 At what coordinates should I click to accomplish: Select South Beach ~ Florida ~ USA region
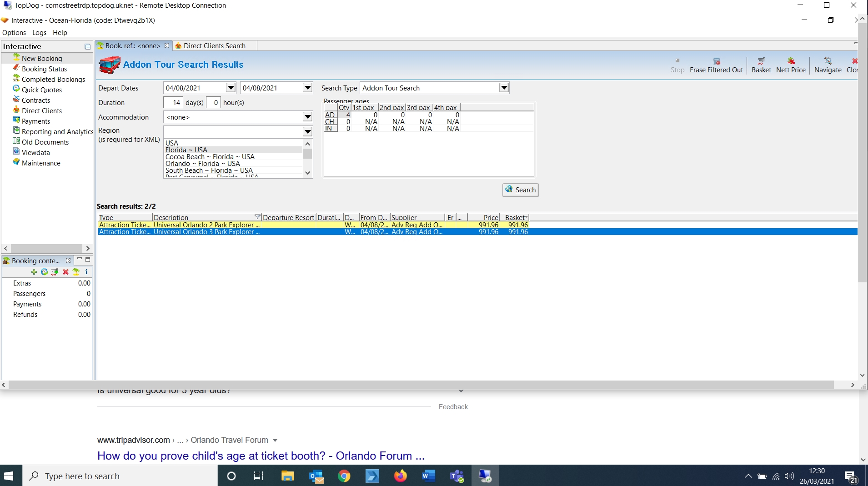233,170
